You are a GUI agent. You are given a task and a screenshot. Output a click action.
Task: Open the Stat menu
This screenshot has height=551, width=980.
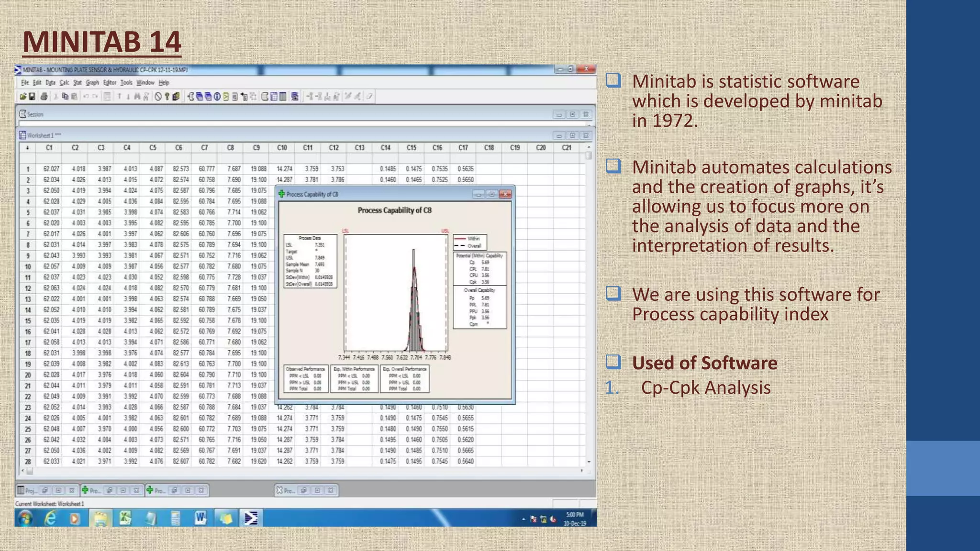coord(78,83)
